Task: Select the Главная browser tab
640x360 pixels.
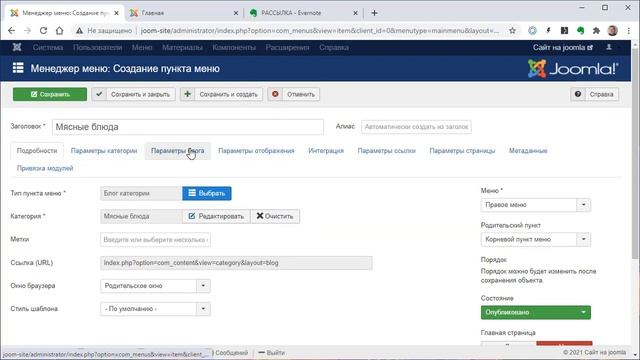Action: pos(184,13)
